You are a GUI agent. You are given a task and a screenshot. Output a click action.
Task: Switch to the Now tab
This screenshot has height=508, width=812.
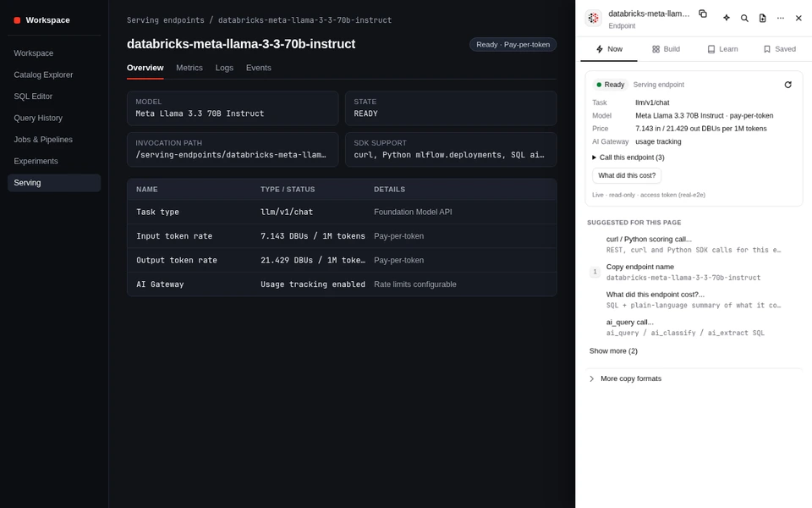click(x=609, y=49)
